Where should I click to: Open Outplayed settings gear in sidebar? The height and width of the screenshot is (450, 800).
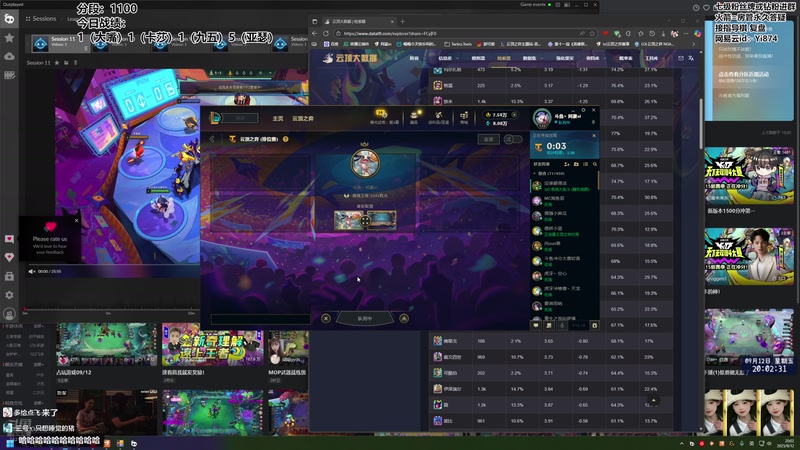[9, 295]
